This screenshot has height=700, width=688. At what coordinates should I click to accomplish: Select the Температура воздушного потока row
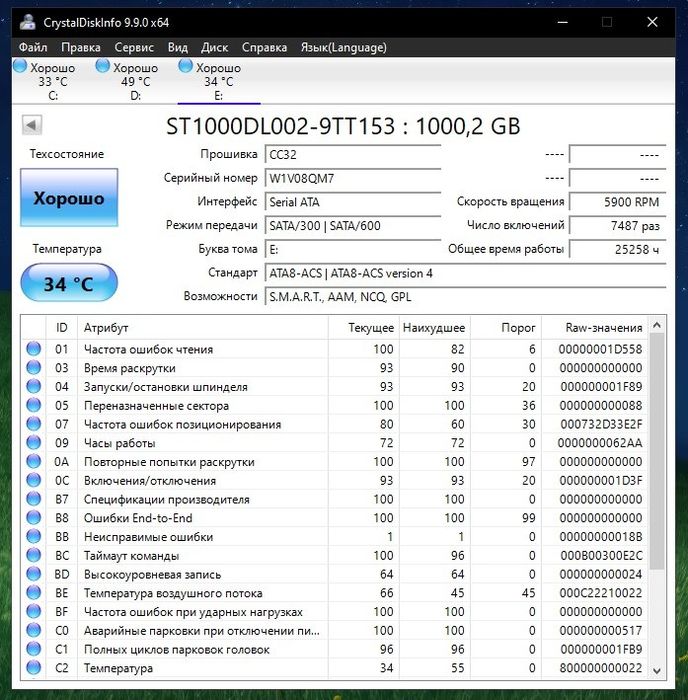click(x=334, y=593)
